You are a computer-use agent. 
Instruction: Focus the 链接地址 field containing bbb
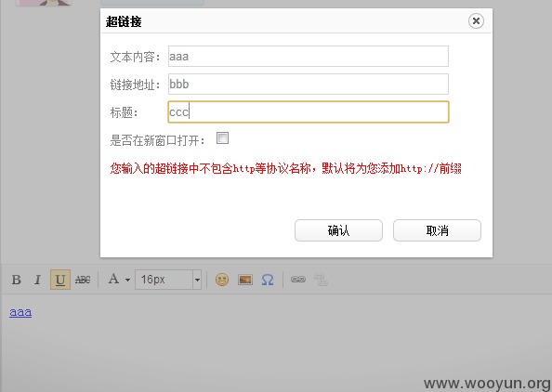(309, 85)
